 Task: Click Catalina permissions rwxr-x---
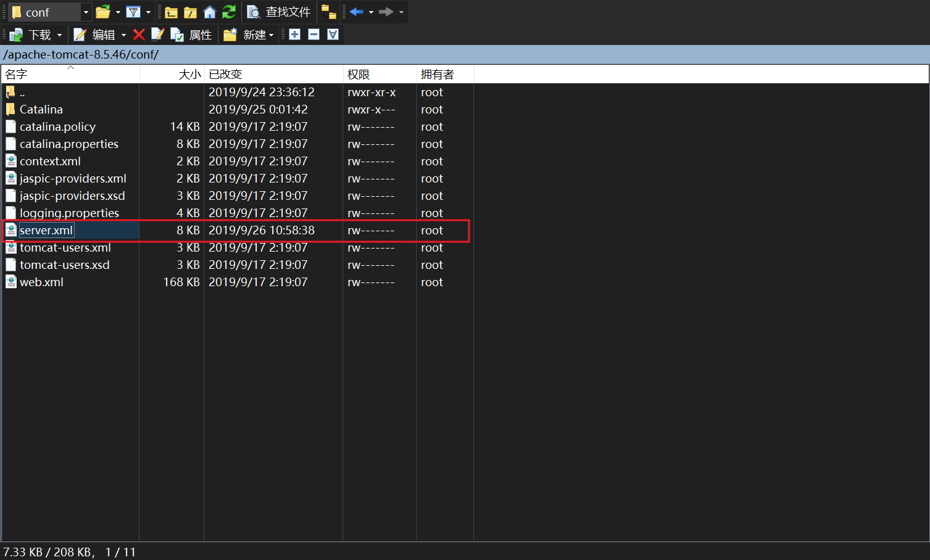point(372,109)
